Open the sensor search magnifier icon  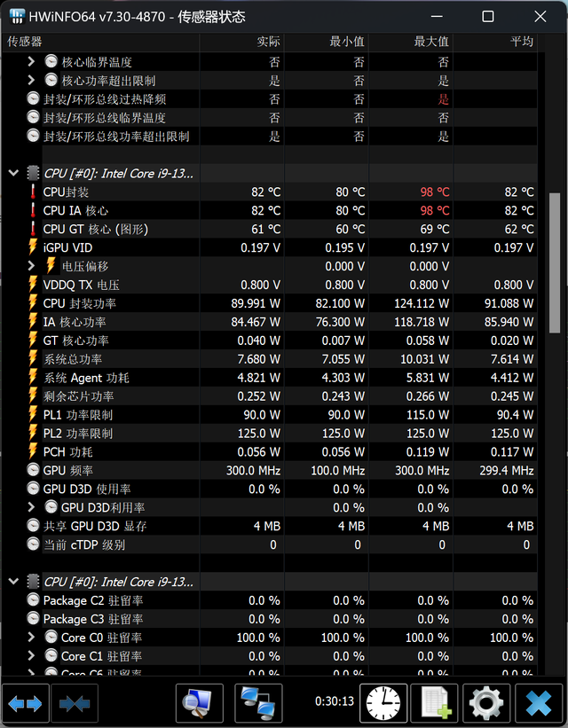(x=200, y=703)
